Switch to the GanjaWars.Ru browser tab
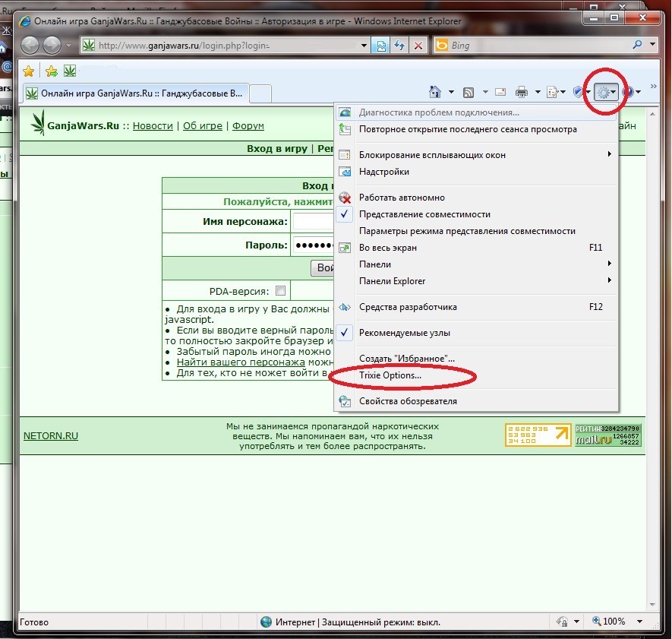Image resolution: width=672 pixels, height=639 pixels. pyautogui.click(x=135, y=93)
